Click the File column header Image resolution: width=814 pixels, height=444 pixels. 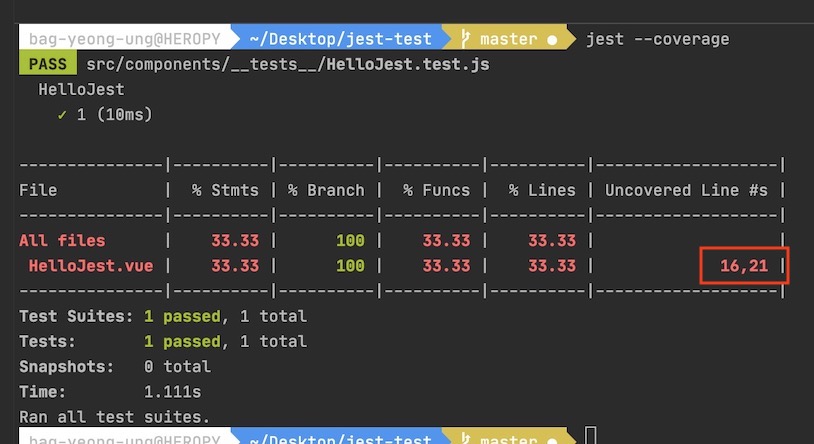coord(38,190)
